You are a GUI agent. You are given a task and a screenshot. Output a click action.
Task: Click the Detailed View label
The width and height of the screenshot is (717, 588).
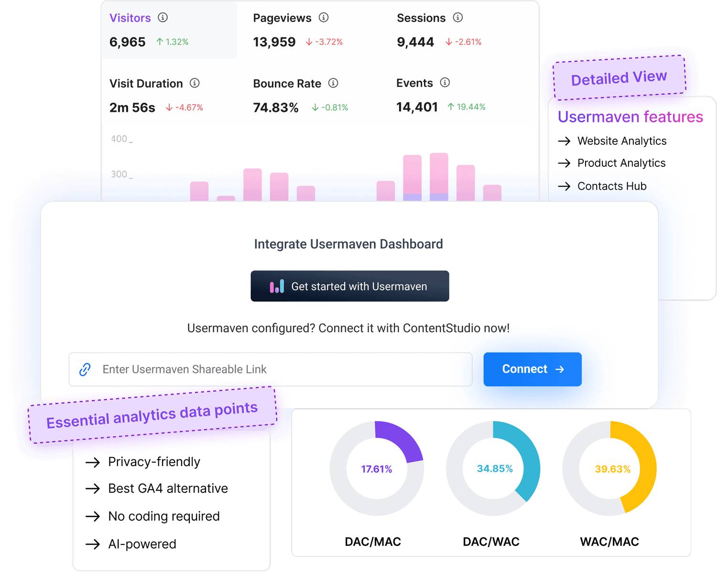tap(619, 77)
